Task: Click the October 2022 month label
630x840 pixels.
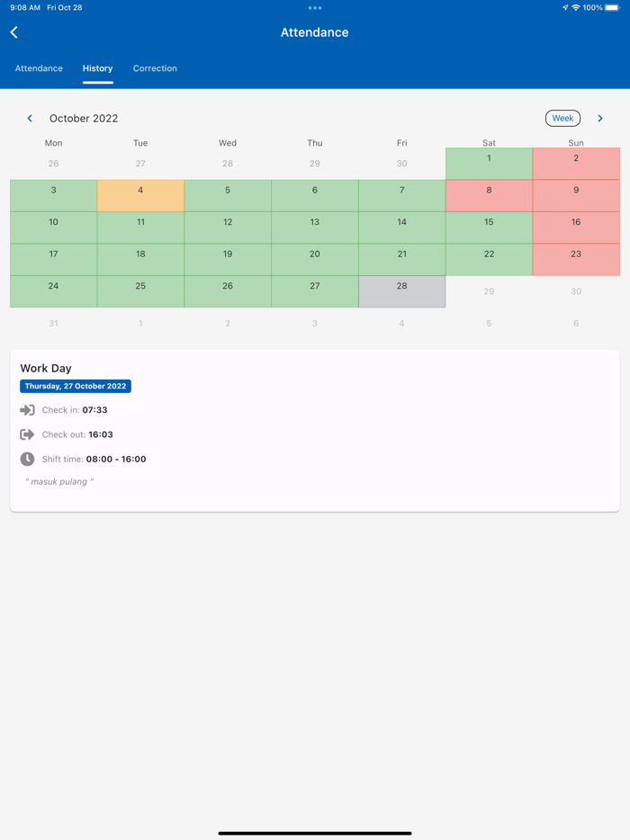Action: point(84,118)
